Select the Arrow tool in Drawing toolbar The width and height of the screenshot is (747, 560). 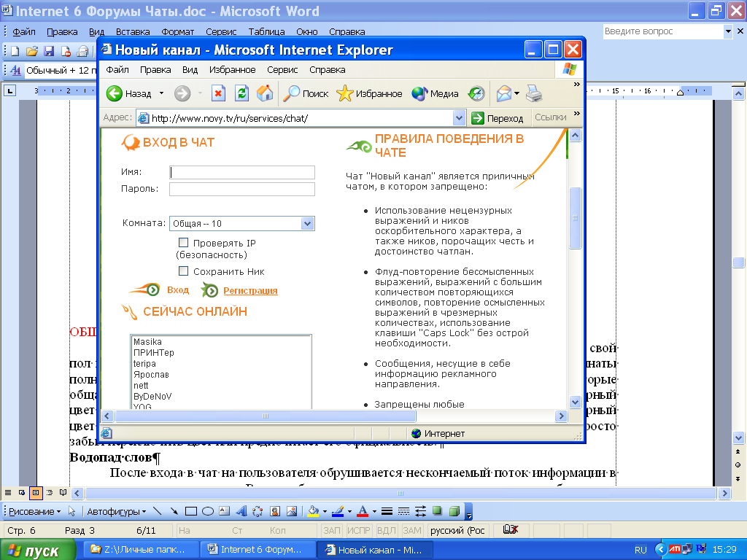point(174,511)
